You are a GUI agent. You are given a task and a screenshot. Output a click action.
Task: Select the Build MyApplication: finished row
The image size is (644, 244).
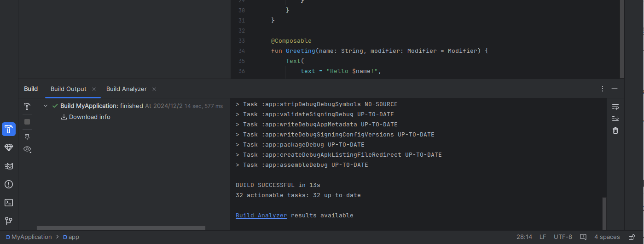[x=133, y=106]
